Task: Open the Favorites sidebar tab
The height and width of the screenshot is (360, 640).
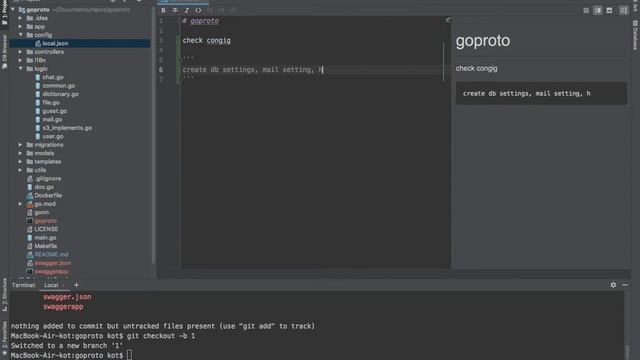Action: (x=4, y=337)
